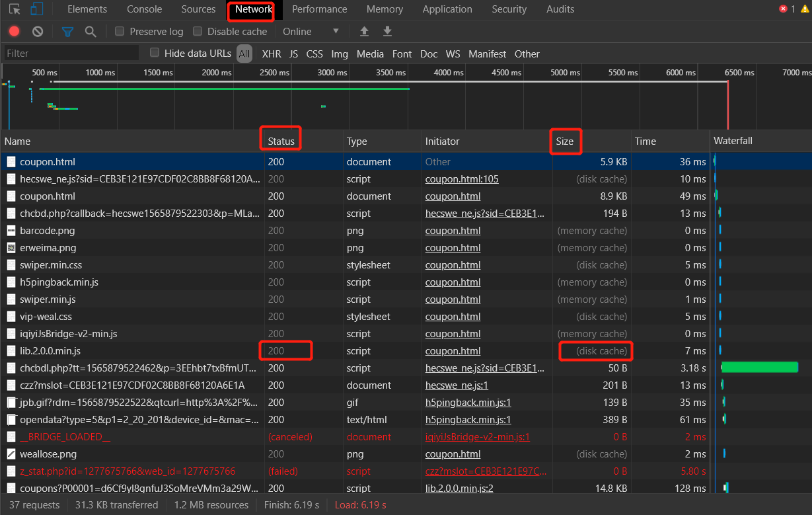
Task: Filter requests by Doc type
Action: [429, 54]
